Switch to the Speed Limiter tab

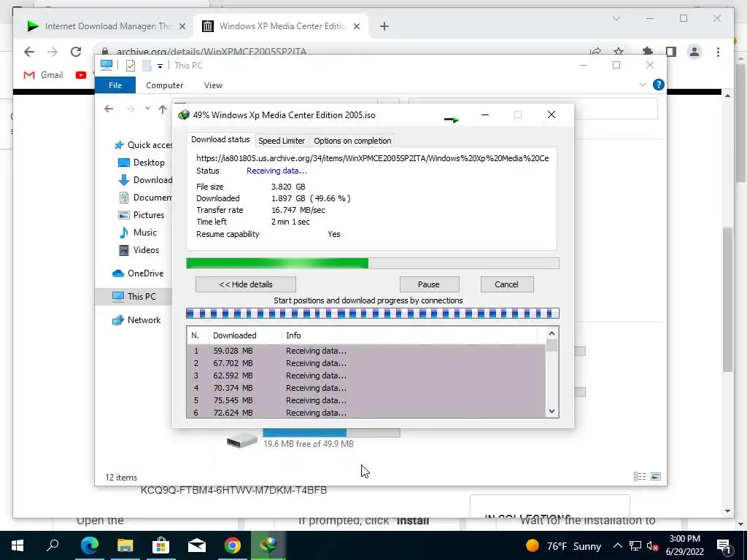coord(282,141)
